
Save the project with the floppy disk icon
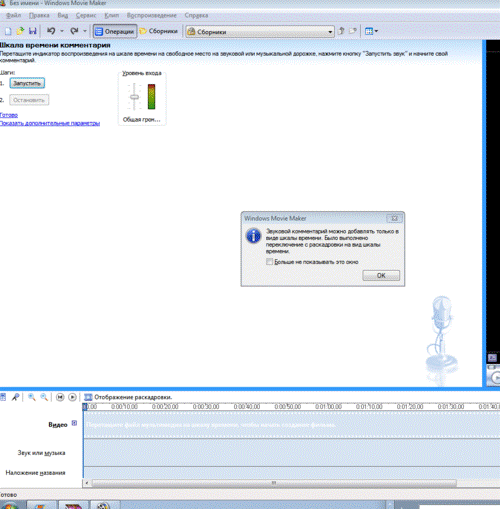click(x=32, y=31)
